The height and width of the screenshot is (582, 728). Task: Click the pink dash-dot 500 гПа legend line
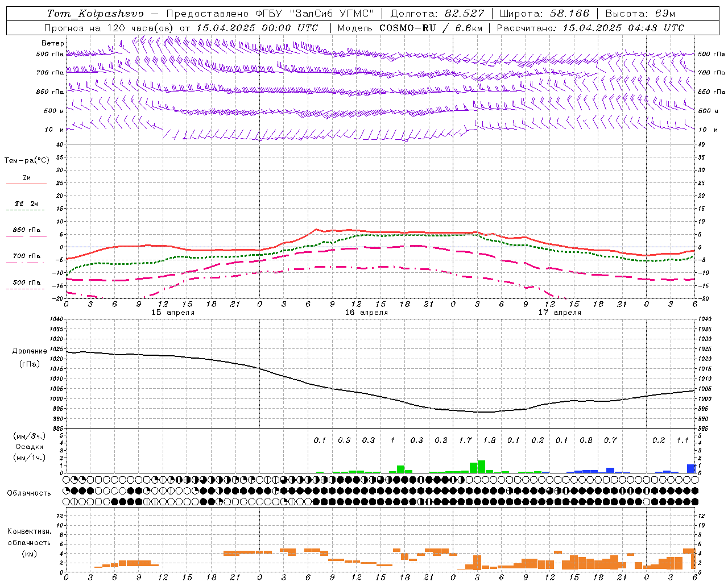click(x=25, y=289)
